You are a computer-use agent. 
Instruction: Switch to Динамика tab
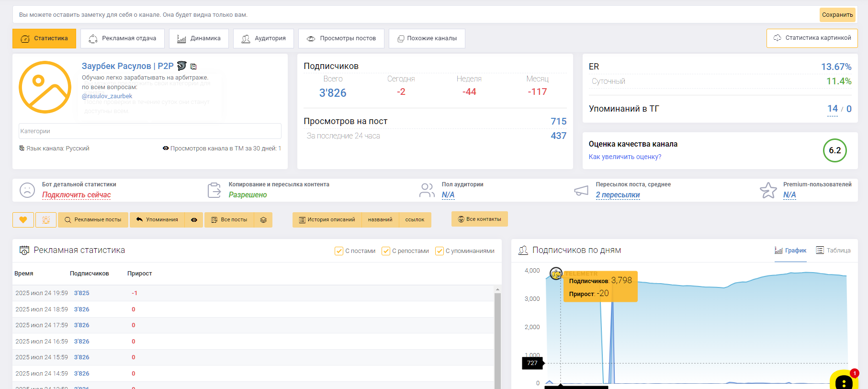coord(199,38)
